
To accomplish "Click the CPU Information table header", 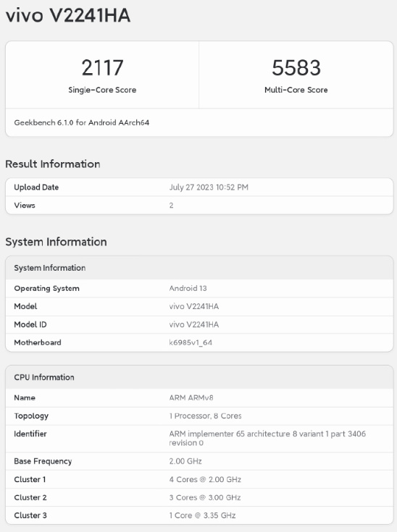I will 199,377.
